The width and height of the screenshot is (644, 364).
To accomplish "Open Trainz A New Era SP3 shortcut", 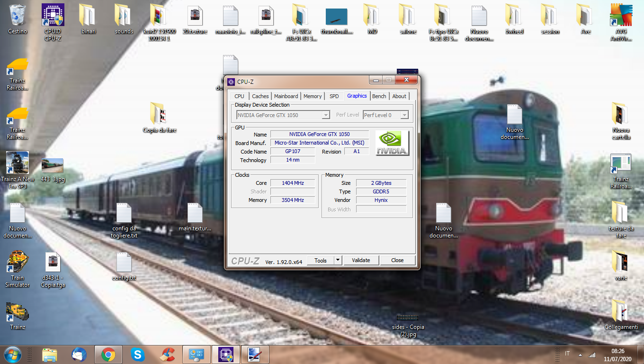I will [18, 170].
